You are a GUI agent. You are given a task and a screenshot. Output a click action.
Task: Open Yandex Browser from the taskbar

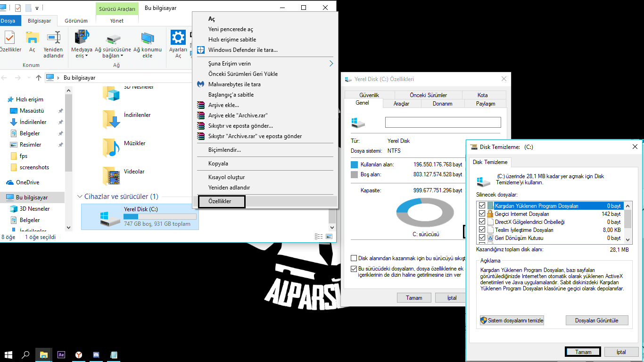click(x=79, y=354)
